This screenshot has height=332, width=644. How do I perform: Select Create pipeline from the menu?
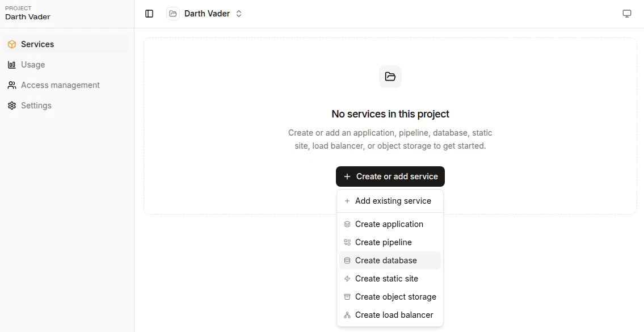coord(390,242)
